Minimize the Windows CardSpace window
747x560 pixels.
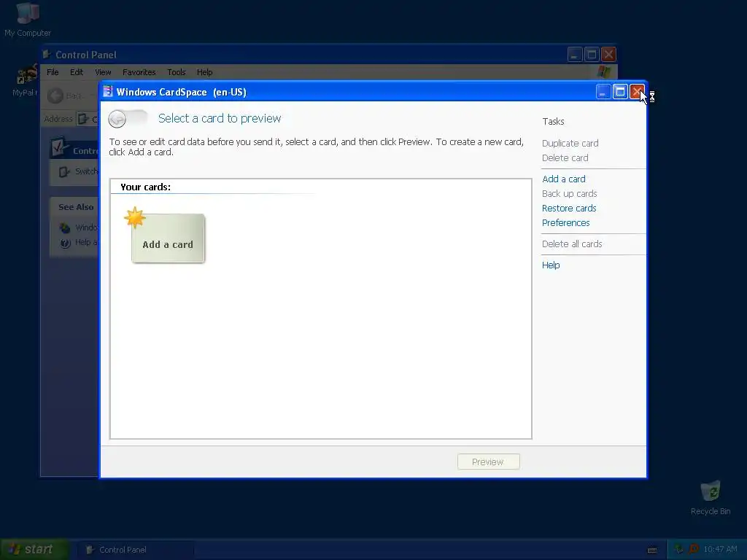click(x=603, y=92)
